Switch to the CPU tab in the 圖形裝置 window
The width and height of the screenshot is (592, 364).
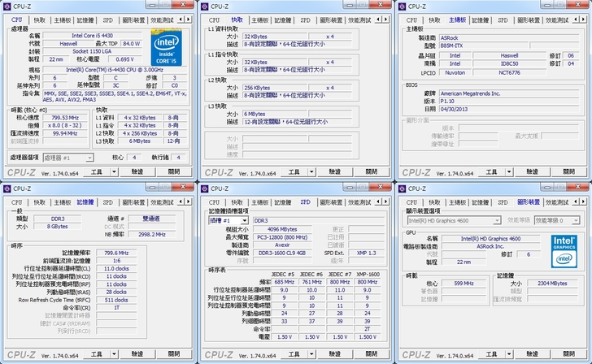pos(411,202)
